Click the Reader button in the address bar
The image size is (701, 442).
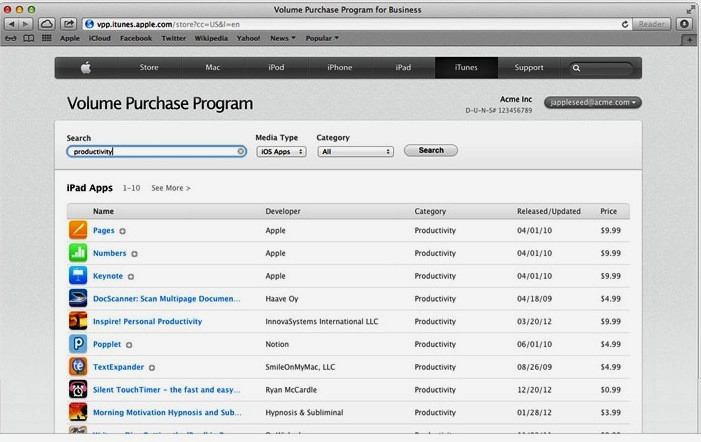point(651,24)
